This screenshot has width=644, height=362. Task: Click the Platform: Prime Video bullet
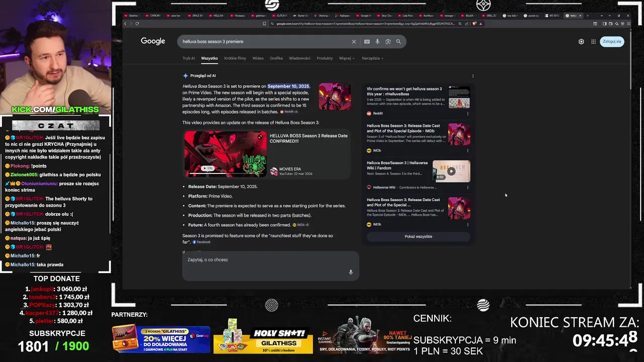[x=210, y=196]
